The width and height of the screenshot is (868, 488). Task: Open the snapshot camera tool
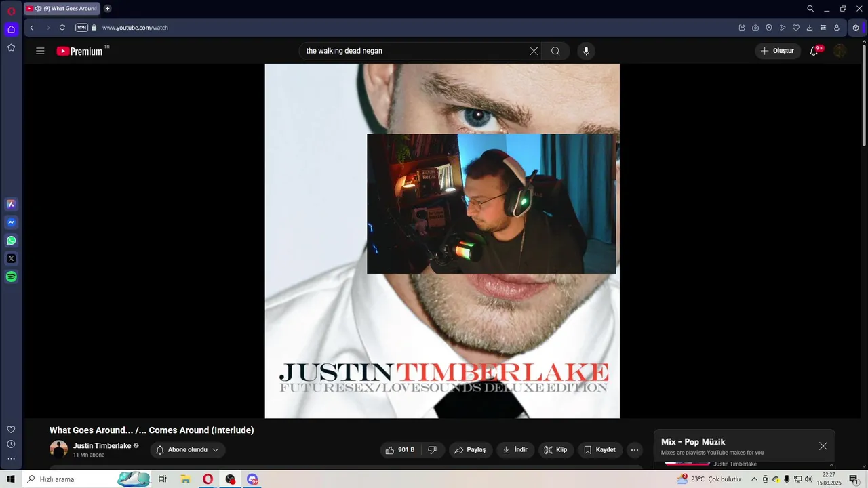click(755, 28)
